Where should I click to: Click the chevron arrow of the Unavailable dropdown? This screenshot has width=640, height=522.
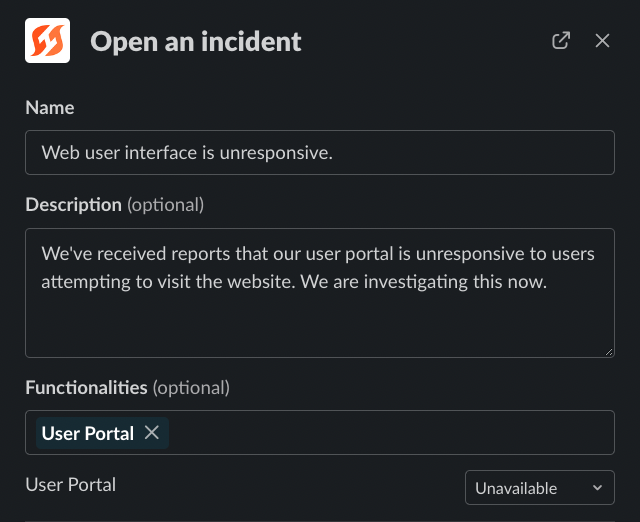click(598, 488)
